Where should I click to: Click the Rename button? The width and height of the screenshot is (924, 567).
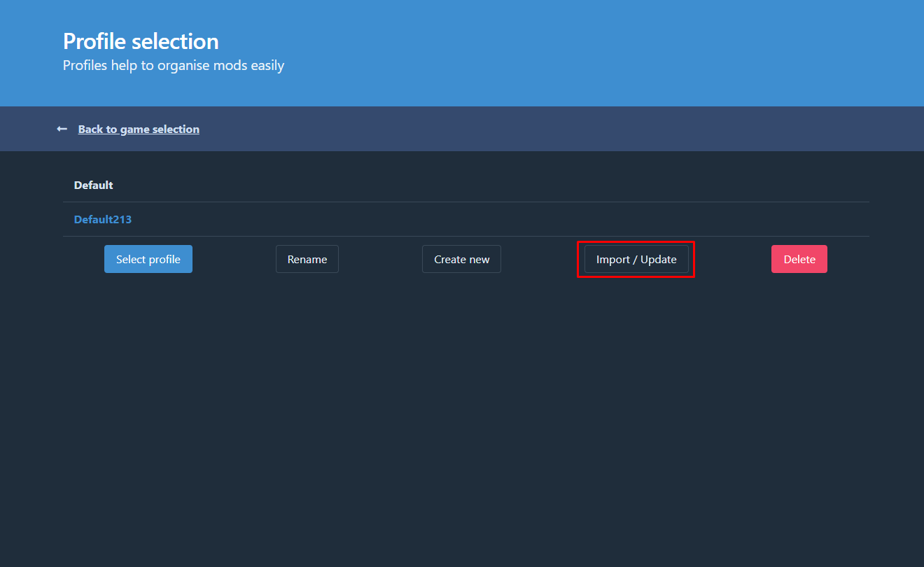(x=307, y=259)
